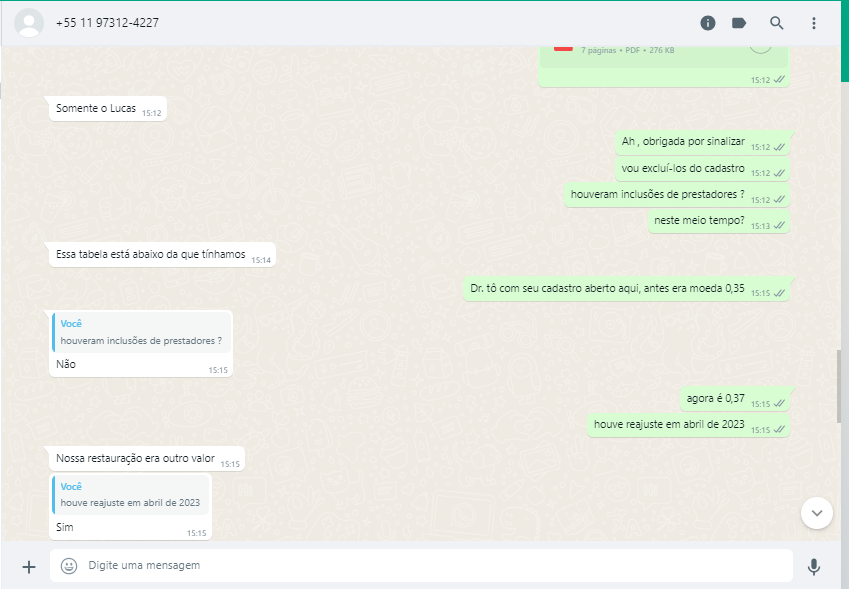Open the emoji picker smiley icon
Screen dimensions: 849x589
[x=69, y=566]
